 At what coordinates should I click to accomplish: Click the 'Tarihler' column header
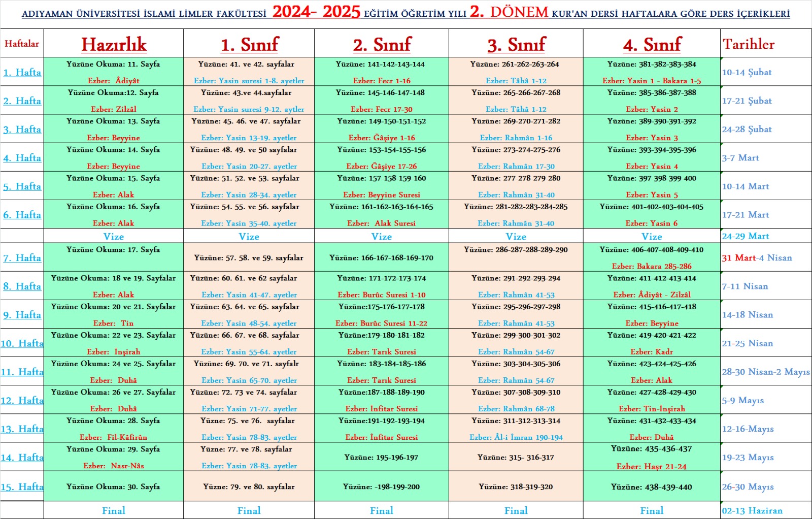pyautogui.click(x=749, y=44)
